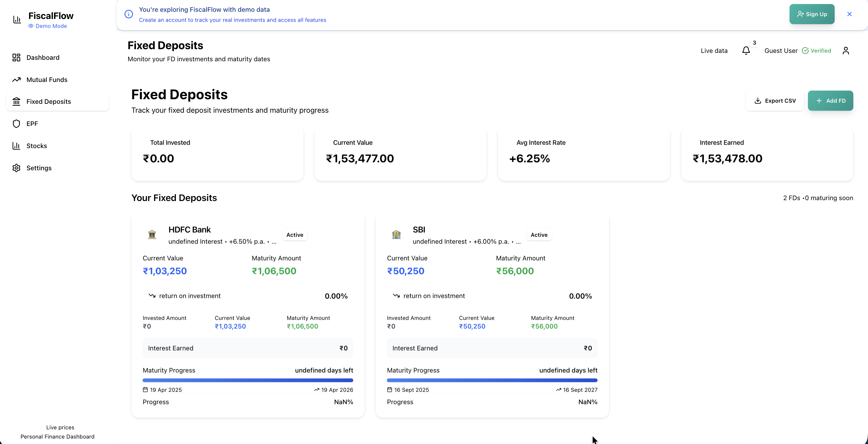The width and height of the screenshot is (868, 444).
Task: Click the Demo Mode eye icon
Action: 31,26
